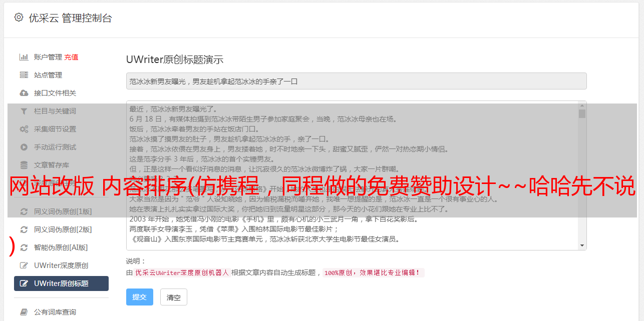The width and height of the screenshot is (644, 321).
Task: Open 账户管理 bar chart icon
Action: [24, 57]
